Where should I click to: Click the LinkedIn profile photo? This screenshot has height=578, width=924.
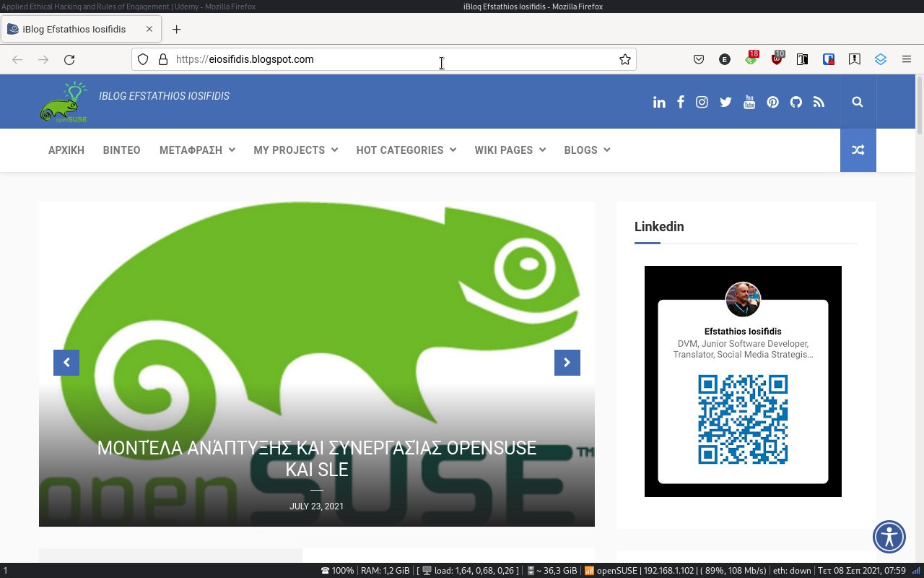[743, 299]
